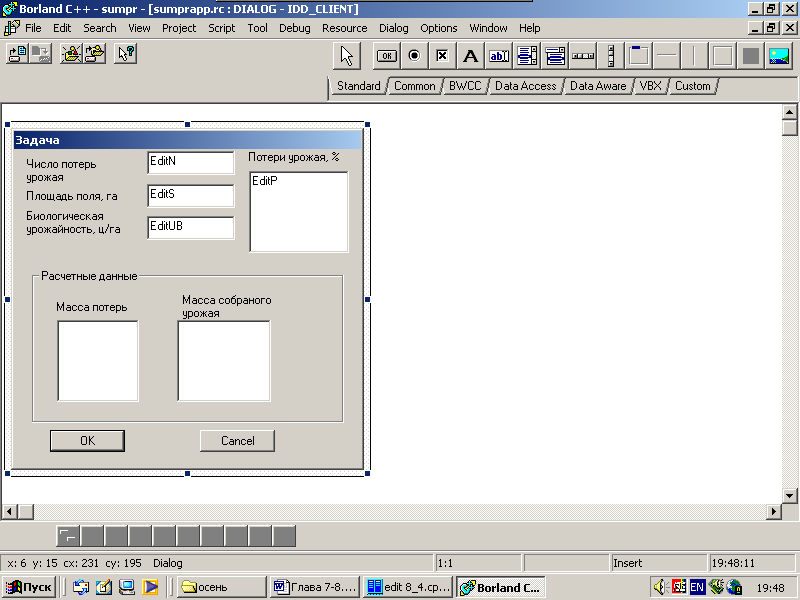This screenshot has width=800, height=600.
Task: Select the vertical line control tool
Action: tap(694, 56)
